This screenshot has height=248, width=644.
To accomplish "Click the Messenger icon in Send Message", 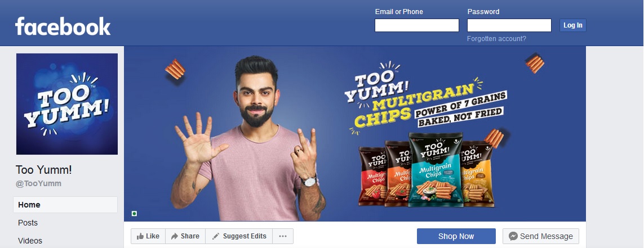I will 513,236.
